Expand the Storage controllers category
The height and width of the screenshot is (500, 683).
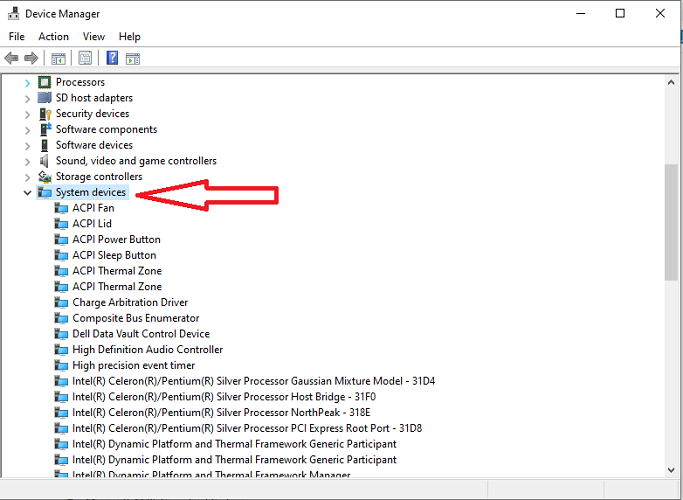click(27, 178)
